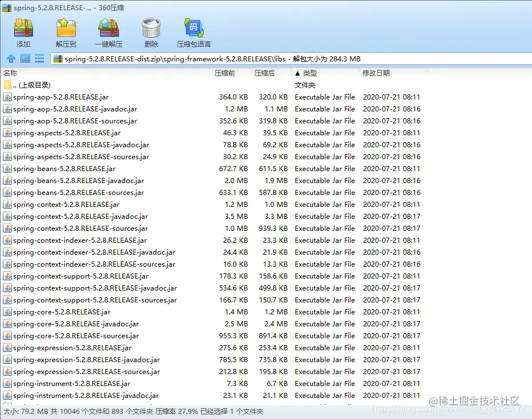Image resolution: width=532 pixels, height=419 pixels.
Task: Select spring-context-indexer-5.2.8.RELEASE-sources.jar icon
Action: (7, 264)
